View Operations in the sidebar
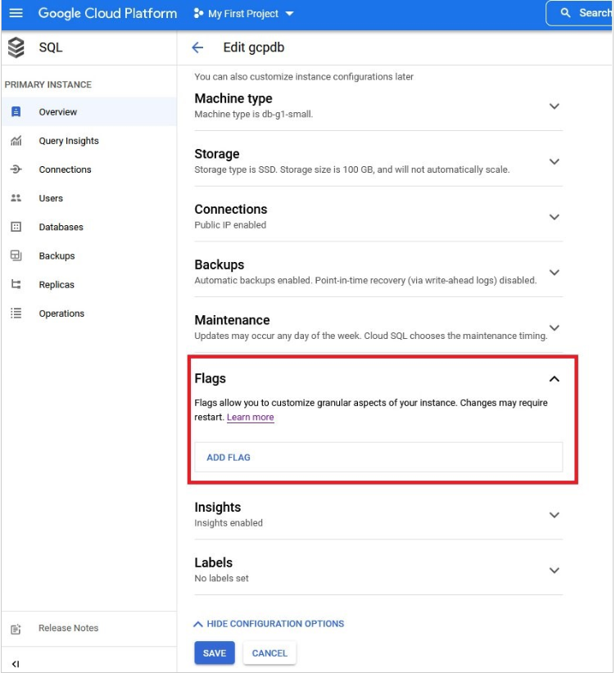The width and height of the screenshot is (616, 673). coord(89,314)
